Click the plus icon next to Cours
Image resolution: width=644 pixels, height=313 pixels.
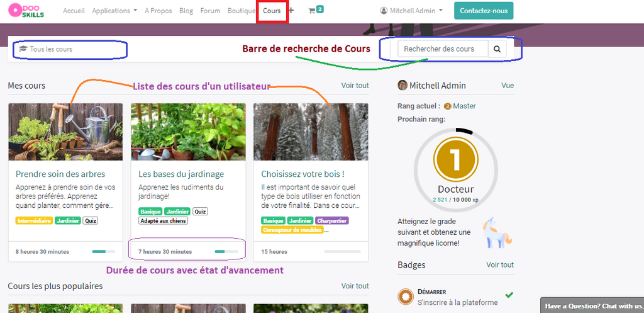point(291,11)
